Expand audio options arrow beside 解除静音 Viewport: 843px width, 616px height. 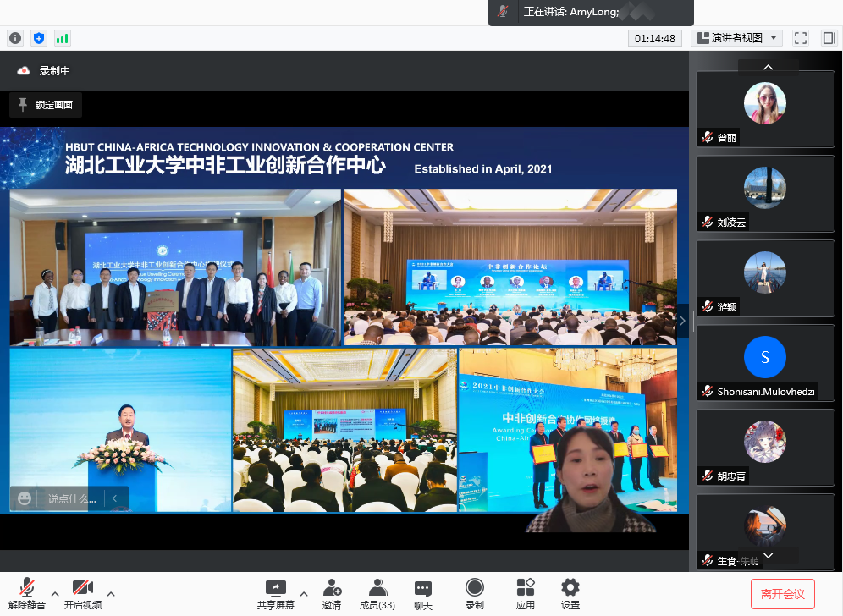pyautogui.click(x=55, y=593)
